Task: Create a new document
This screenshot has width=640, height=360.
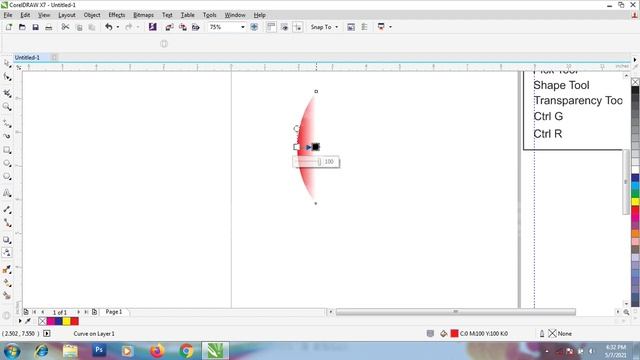Action: [x=9, y=27]
